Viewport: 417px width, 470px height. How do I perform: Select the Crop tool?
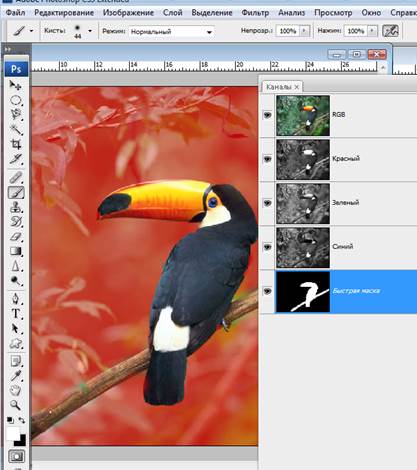tap(15, 144)
